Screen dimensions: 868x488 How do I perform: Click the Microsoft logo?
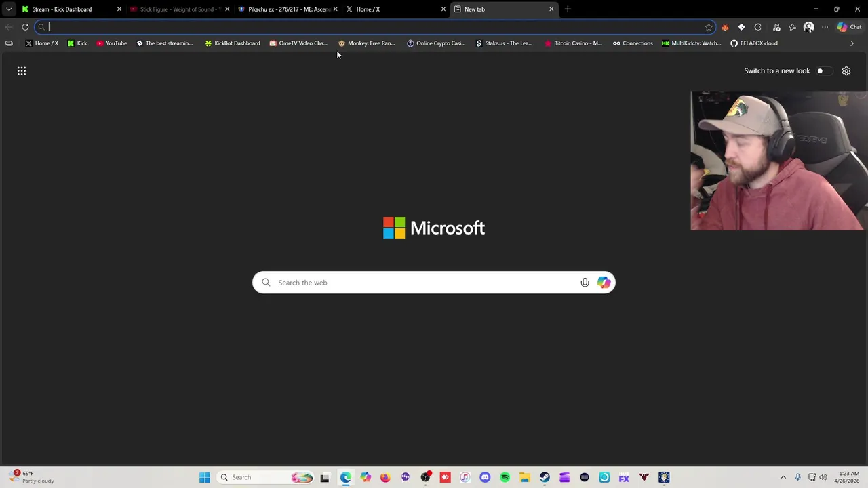(x=434, y=228)
